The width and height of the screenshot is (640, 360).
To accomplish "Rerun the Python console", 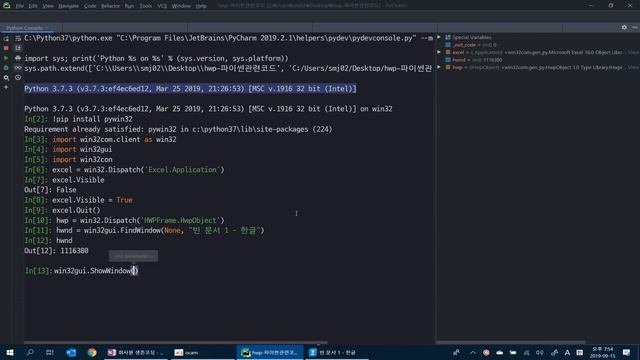I will (x=6, y=38).
